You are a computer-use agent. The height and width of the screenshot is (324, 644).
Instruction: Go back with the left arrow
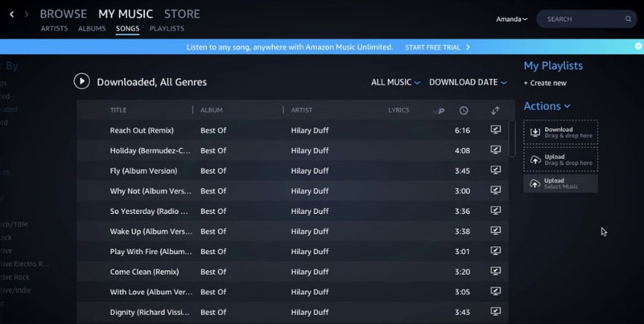[12, 14]
